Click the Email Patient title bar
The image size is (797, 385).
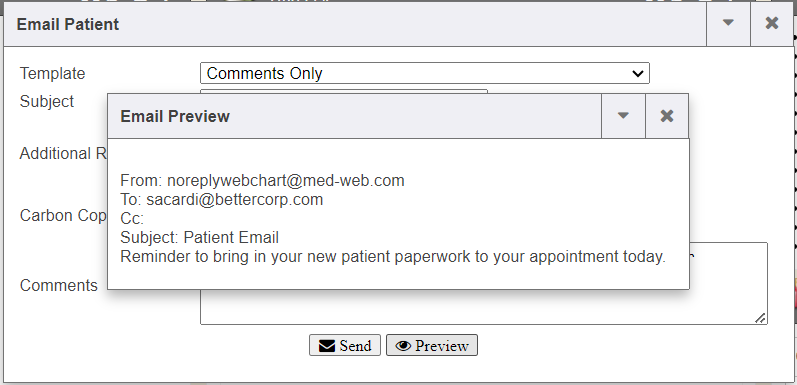coord(355,24)
